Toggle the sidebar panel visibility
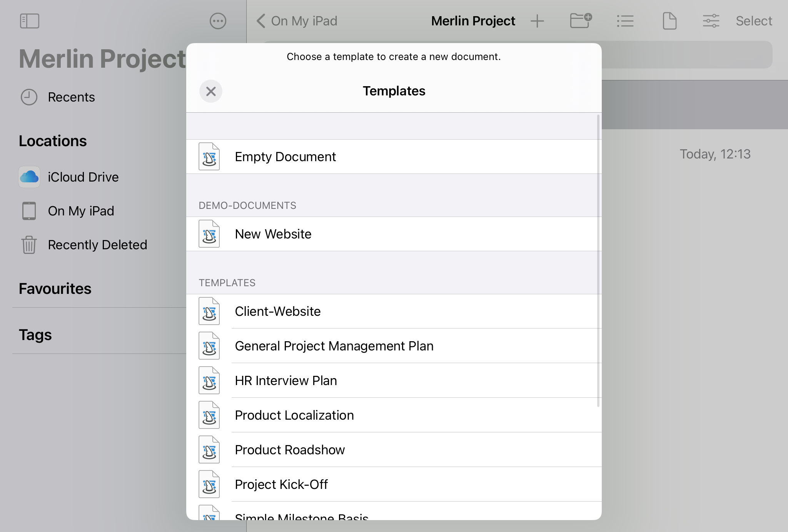This screenshot has width=788, height=532. (x=29, y=21)
